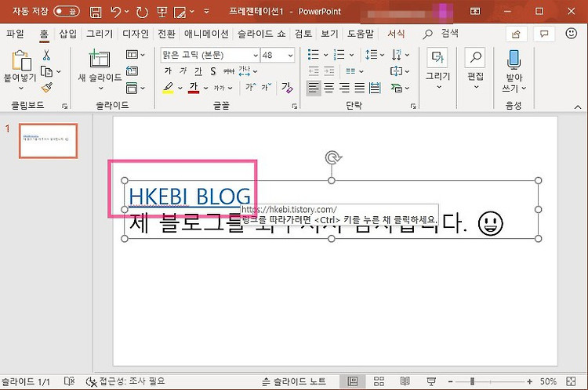Toggle the AutoSave switch
The height and width of the screenshot is (390, 588).
67,11
